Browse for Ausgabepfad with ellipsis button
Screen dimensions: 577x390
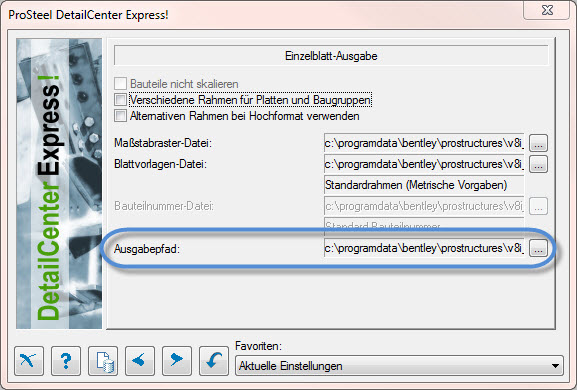[538, 249]
